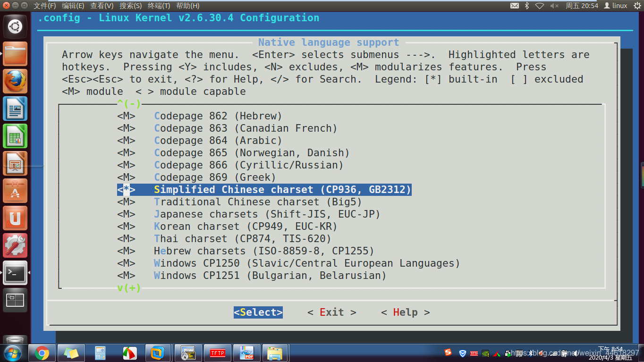
Task: Click the v(+) scroll-down indicator
Action: coord(129,288)
